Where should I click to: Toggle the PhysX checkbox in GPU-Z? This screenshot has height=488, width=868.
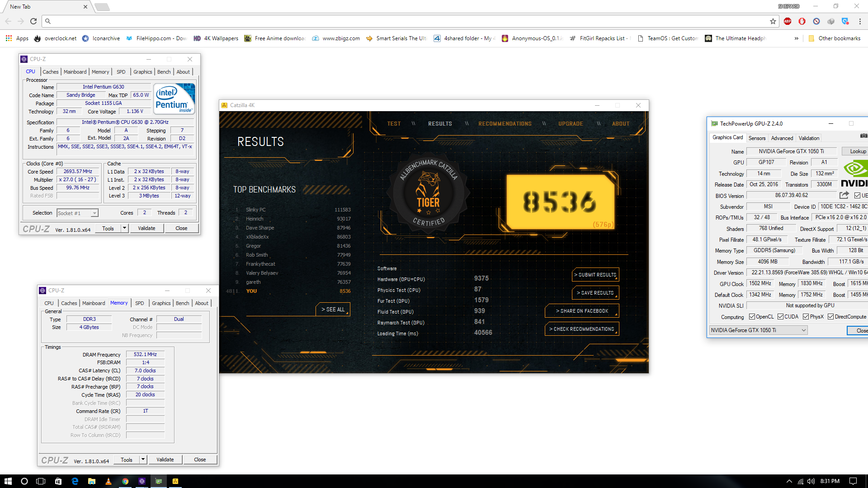click(806, 317)
